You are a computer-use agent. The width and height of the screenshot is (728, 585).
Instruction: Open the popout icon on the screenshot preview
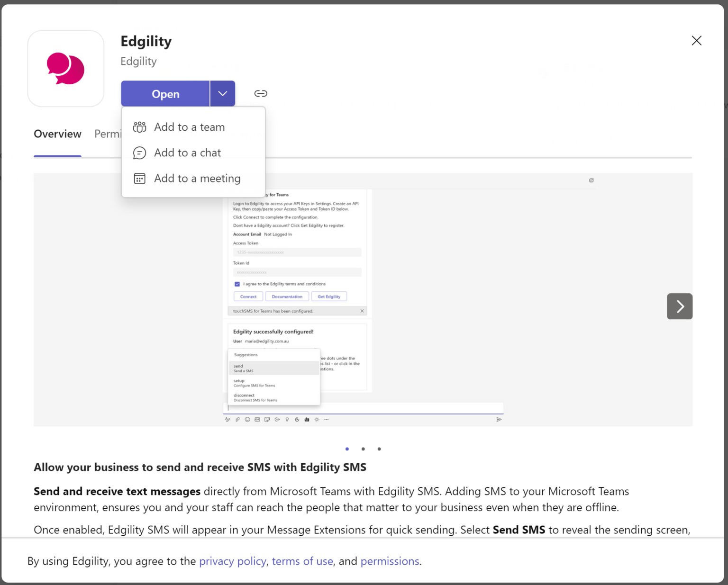[591, 180]
